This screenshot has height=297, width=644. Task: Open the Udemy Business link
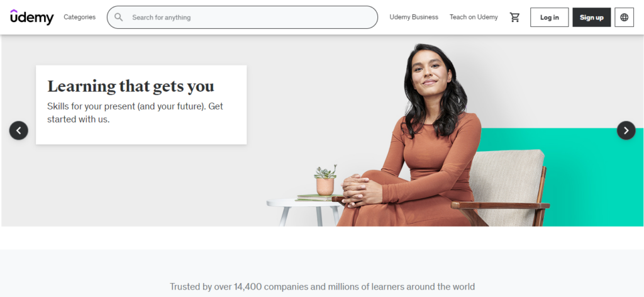tap(414, 17)
